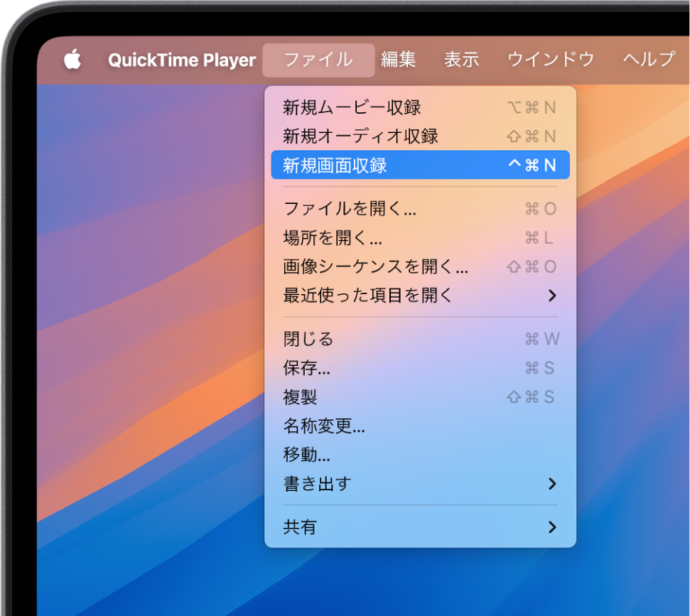The image size is (690, 616).
Task: Select 名称変更… menu entry
Action: coord(324,426)
